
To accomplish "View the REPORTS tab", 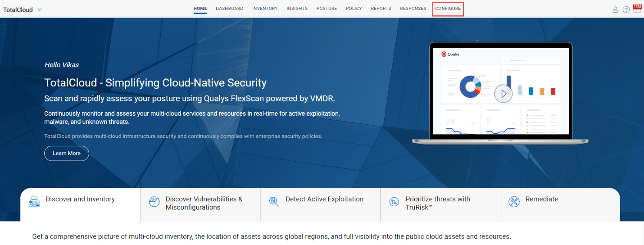I will [381, 9].
